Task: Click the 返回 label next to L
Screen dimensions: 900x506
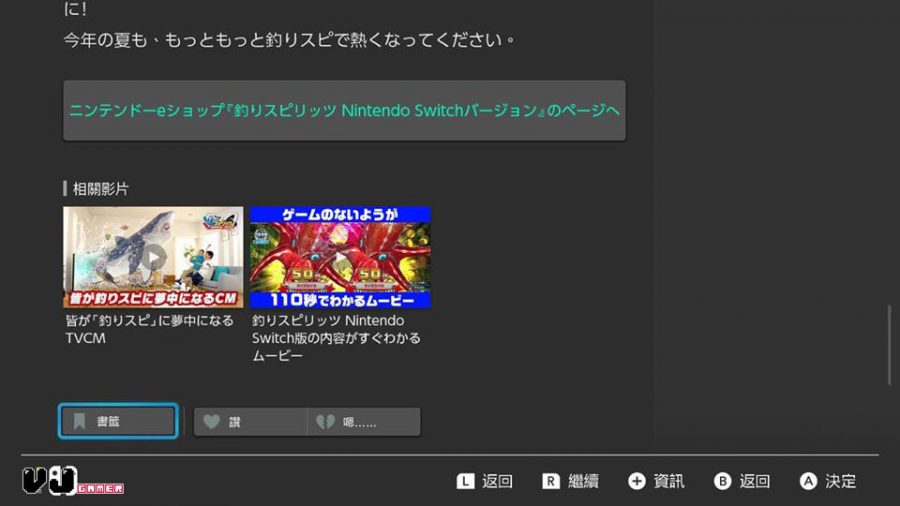Action: click(x=497, y=481)
